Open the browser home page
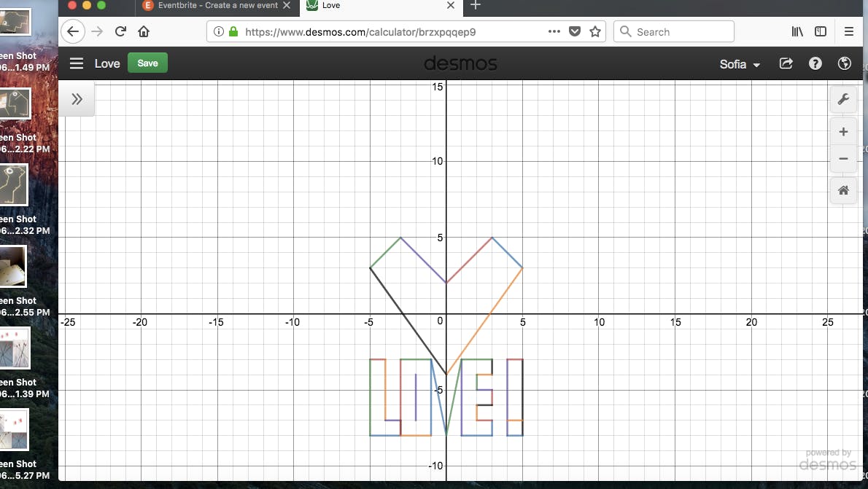The height and width of the screenshot is (489, 868). [144, 31]
